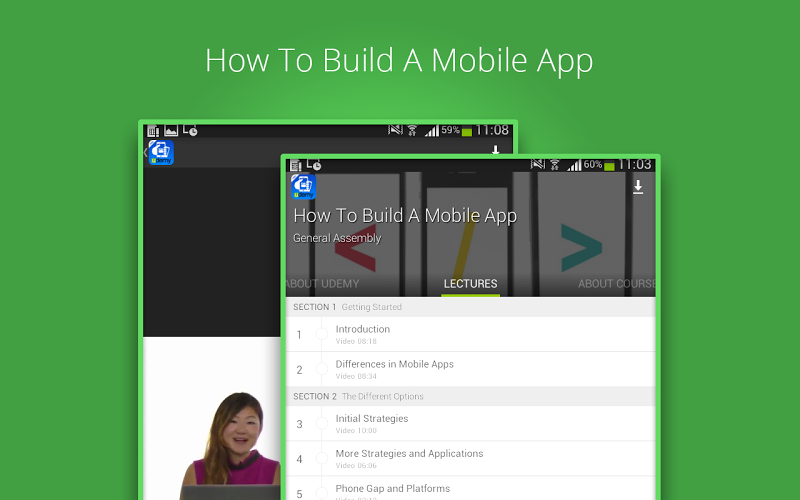Select Section 1 Getting Started header
800x500 pixels.
click(x=470, y=307)
